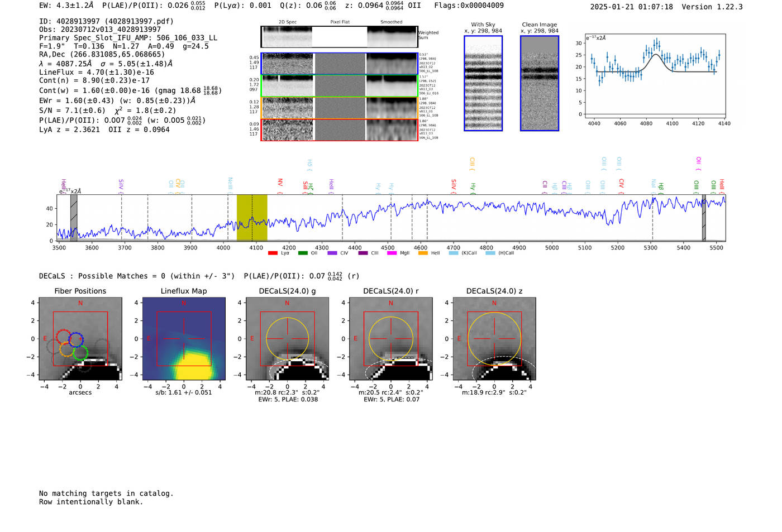The image size is (782, 532).
Task: Click the Flags:0x00004009 text
Action: 469,6
